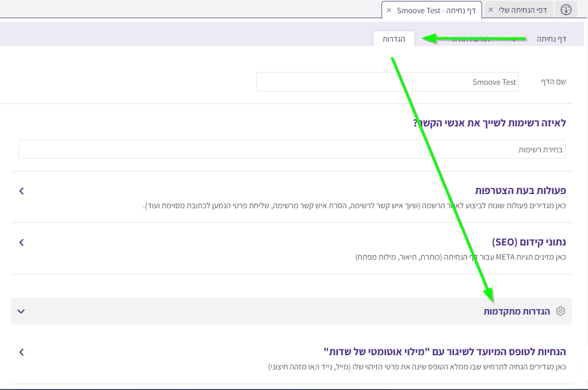588x390 pixels.
Task: Click the 'שם הדף' field label
Action: tap(553, 82)
